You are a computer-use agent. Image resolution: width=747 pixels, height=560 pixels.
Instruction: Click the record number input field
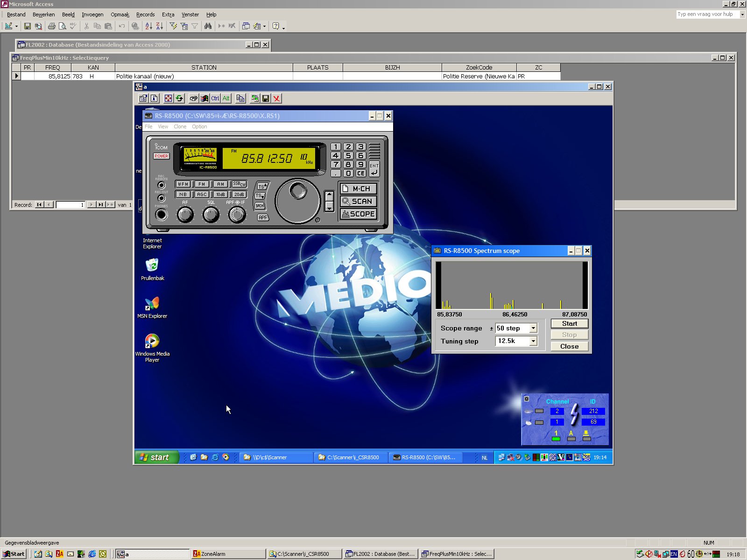click(70, 205)
